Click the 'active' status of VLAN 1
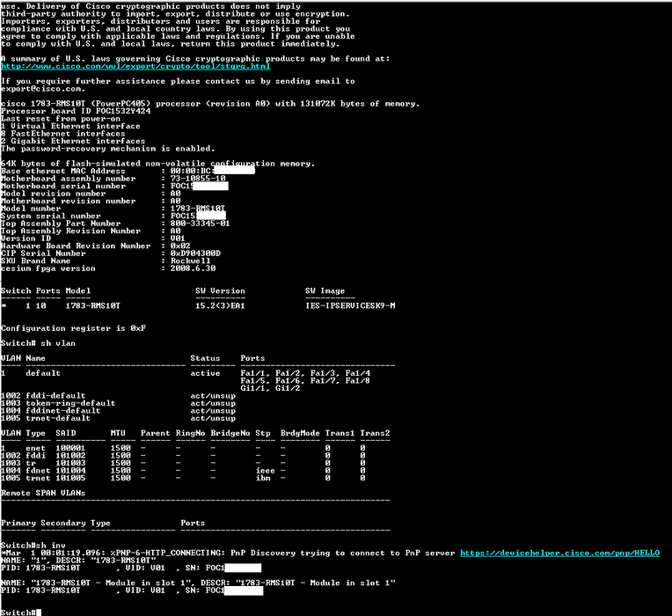The image size is (672, 616). [205, 373]
